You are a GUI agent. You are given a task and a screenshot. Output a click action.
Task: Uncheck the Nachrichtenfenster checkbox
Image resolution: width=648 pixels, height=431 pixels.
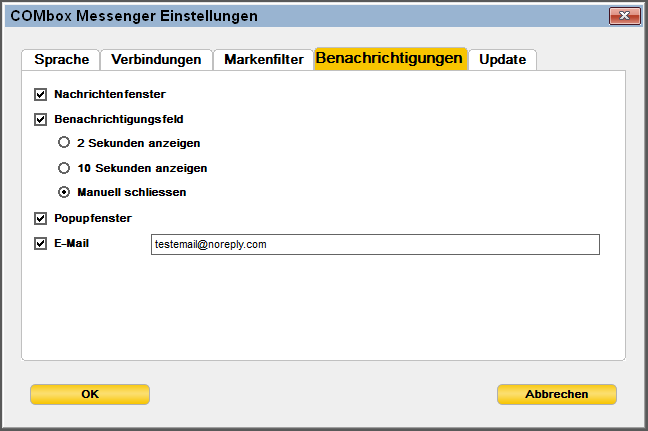[x=40, y=95]
